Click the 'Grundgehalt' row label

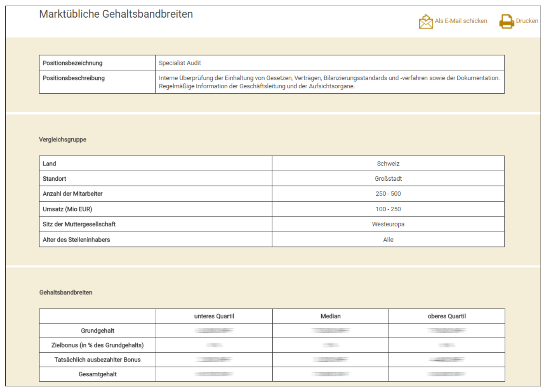pos(98,331)
